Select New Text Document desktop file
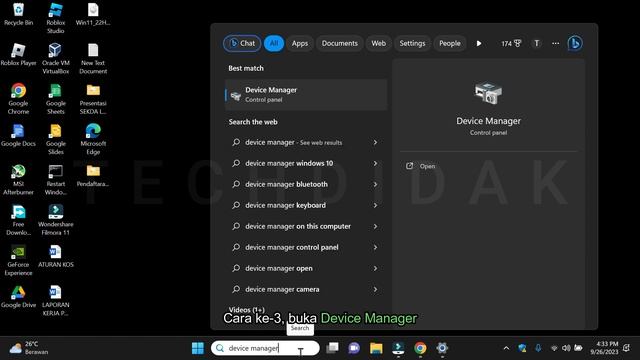Screen dimensions: 640x360 [x=93, y=58]
